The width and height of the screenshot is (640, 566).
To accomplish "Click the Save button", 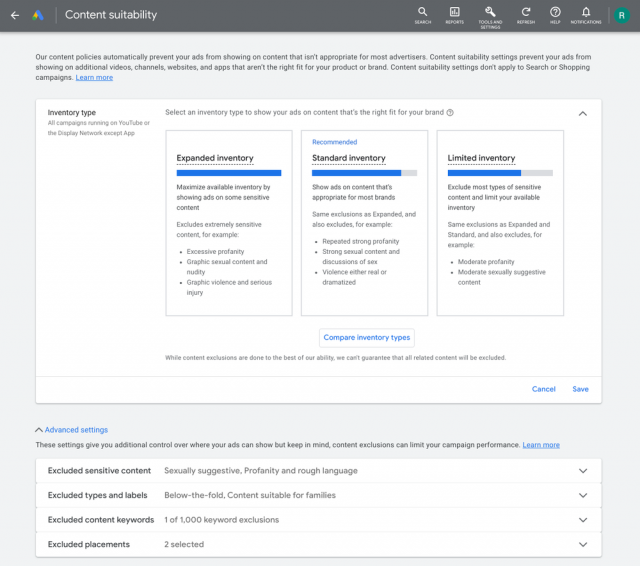I will 580,389.
